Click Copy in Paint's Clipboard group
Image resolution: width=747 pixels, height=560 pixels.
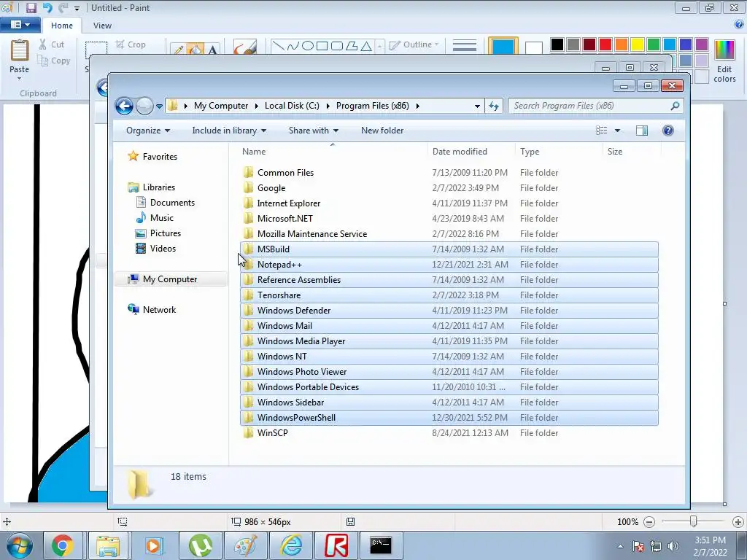click(x=54, y=61)
